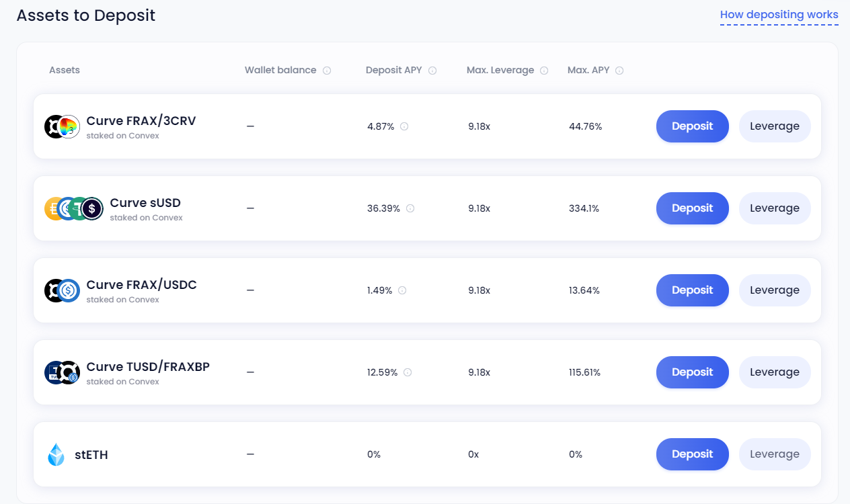Click the 4.87% deposit APY value
The height and width of the screenshot is (504, 850).
381,126
